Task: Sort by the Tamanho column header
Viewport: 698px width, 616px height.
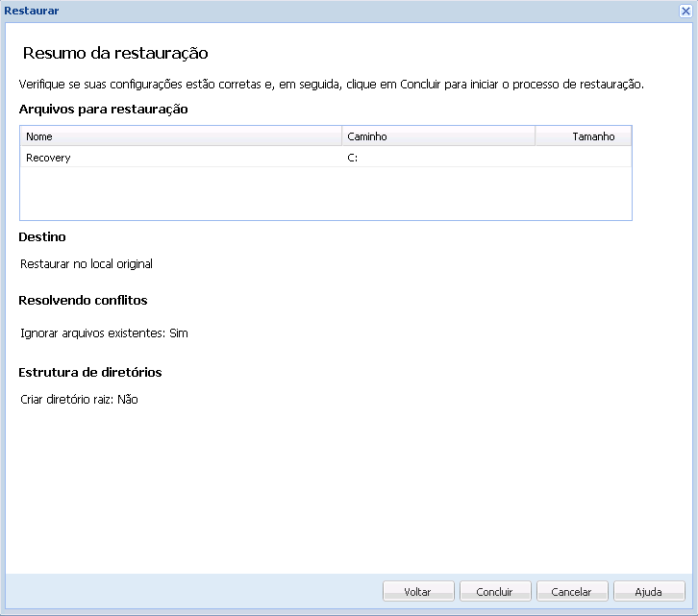Action: click(x=584, y=136)
